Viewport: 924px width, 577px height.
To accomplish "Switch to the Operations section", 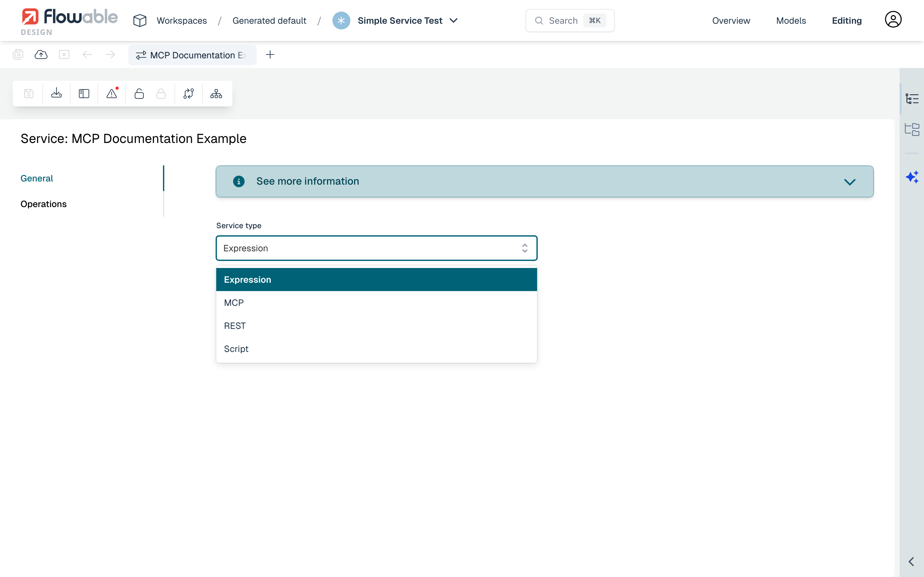I will (44, 204).
